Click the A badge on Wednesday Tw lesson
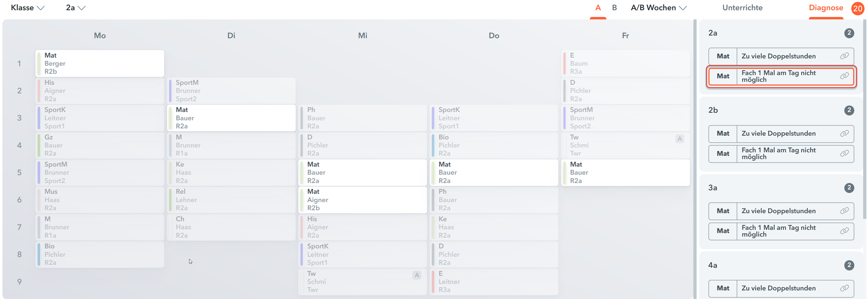This screenshot has height=299, width=868. [417, 275]
